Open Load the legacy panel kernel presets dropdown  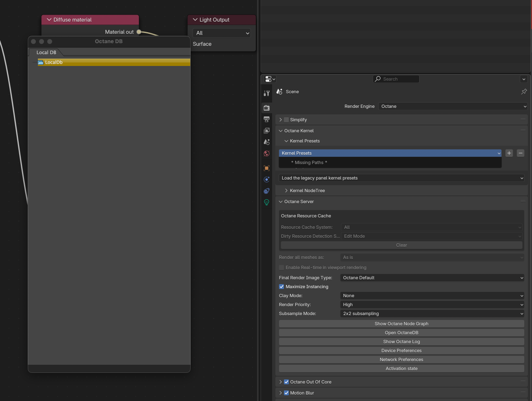coord(402,178)
